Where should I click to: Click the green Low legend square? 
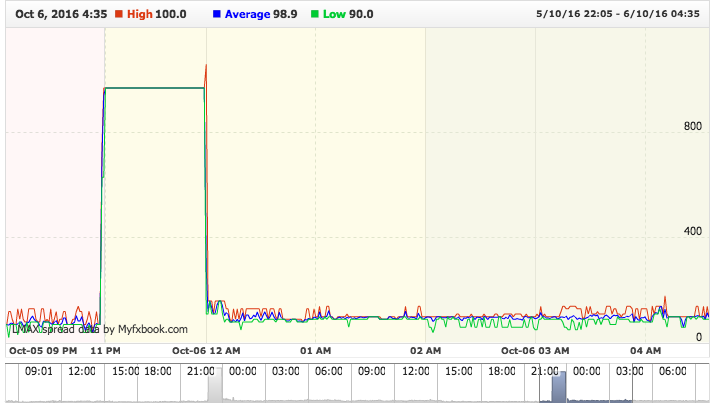click(x=315, y=14)
